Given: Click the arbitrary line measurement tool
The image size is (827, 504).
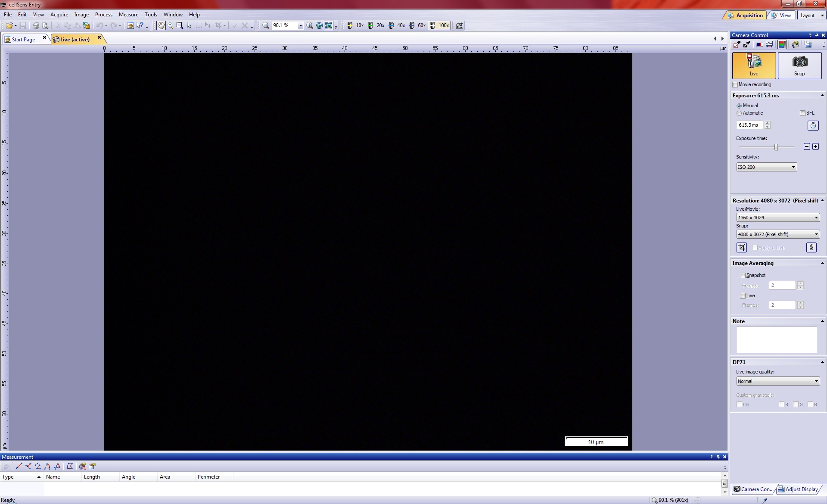Looking at the screenshot, I should (x=19, y=466).
